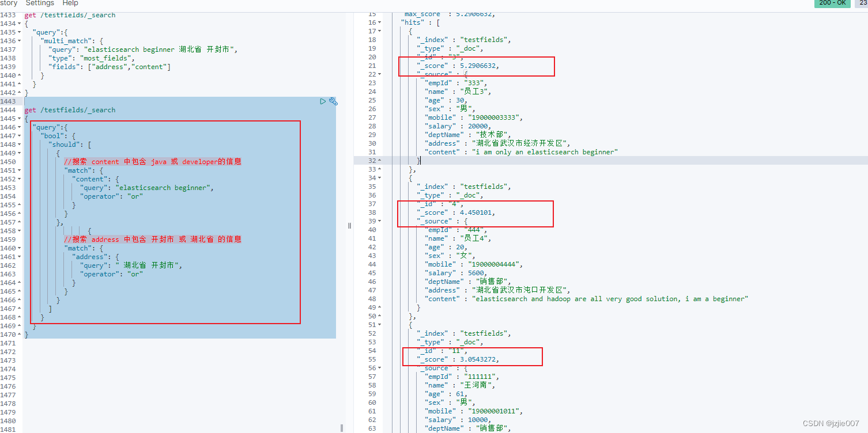Click "query": " 湖北省 开封市" on line 1462
Viewport: 868px width, 433px height.
131,265
